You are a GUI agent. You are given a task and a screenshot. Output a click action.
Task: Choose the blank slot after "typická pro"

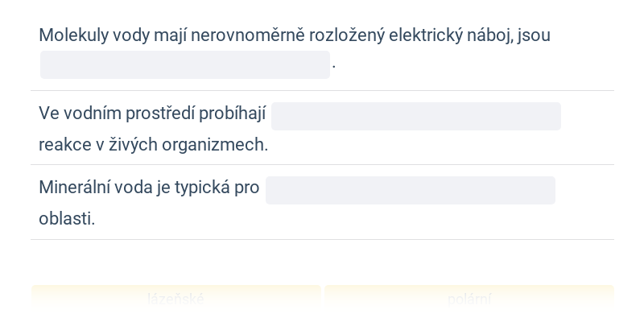[x=411, y=190]
